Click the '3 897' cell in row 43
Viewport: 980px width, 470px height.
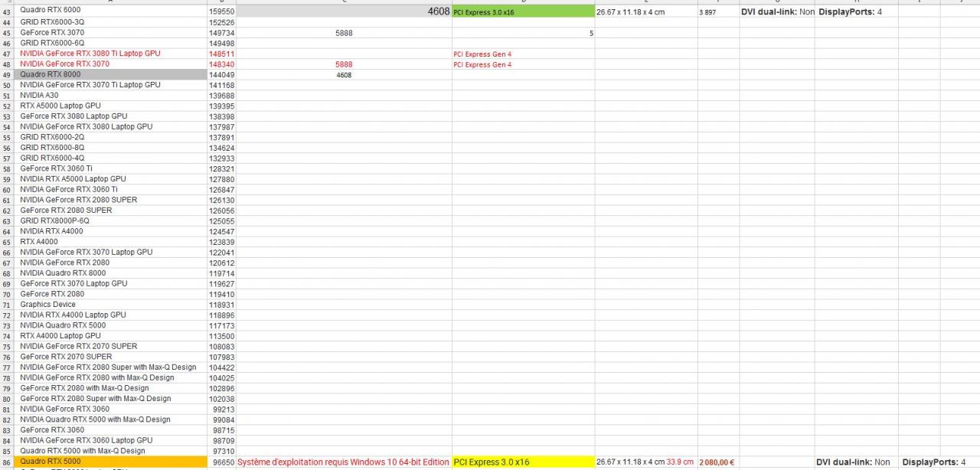pos(718,12)
